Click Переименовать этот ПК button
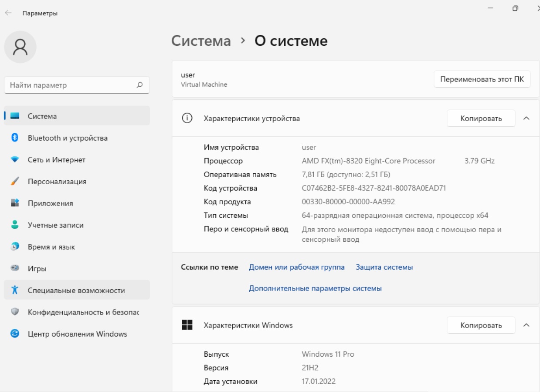The width and height of the screenshot is (540, 392). click(x=482, y=79)
